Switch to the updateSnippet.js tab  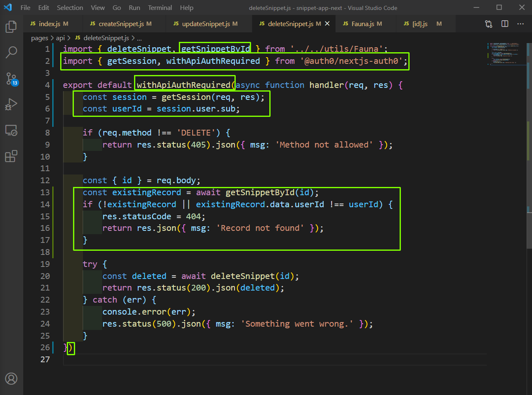210,24
